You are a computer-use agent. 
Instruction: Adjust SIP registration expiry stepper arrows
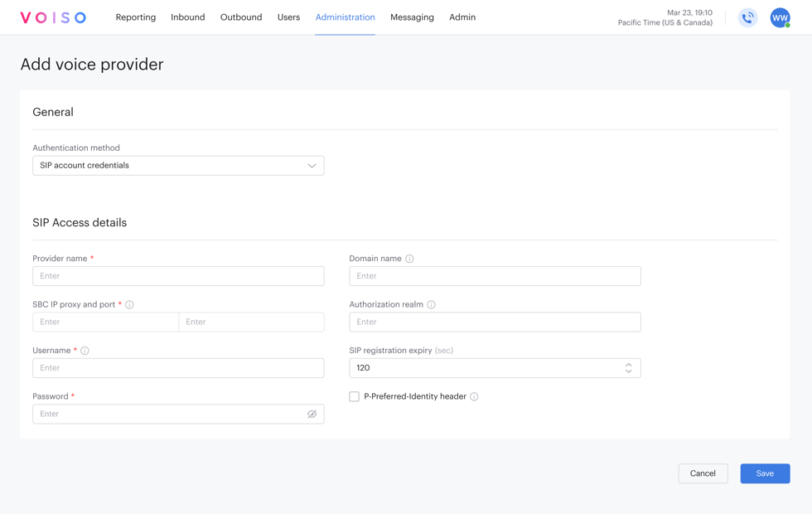point(628,368)
